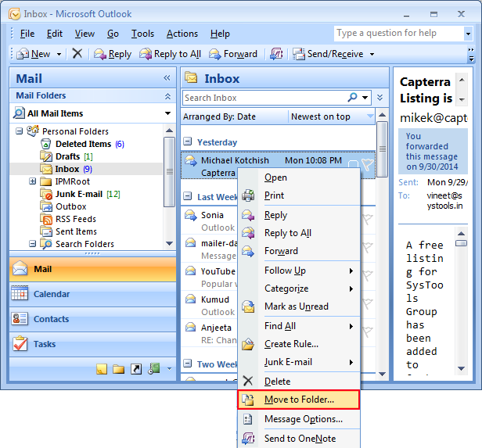Click the Notes icon in navigation bar
Image resolution: width=482 pixels, height=448 pixels.
102,369
